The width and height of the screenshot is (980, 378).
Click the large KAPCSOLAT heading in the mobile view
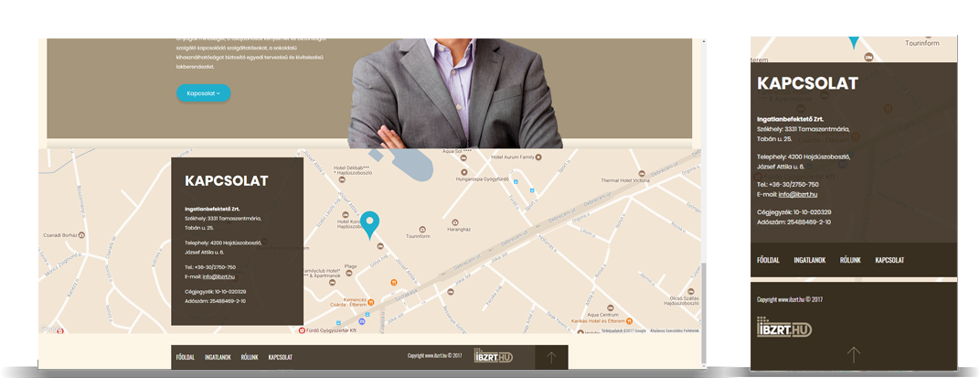point(807,83)
